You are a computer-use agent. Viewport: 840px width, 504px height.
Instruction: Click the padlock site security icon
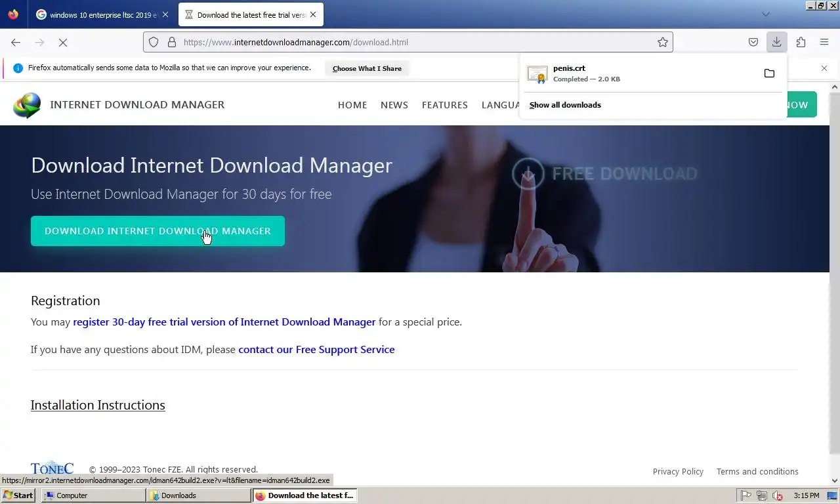coord(172,42)
